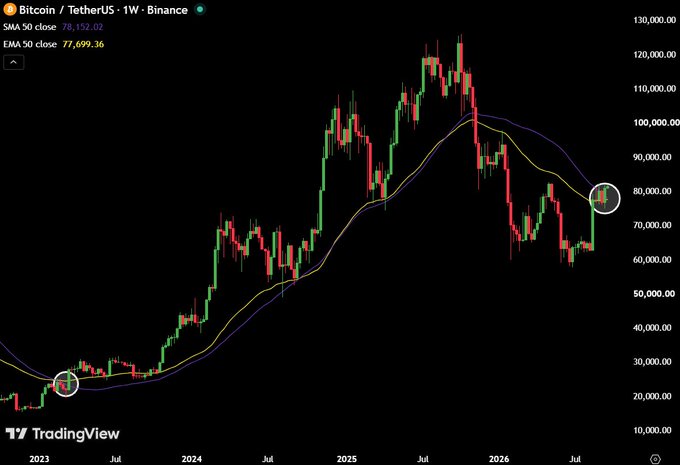Open the Bitcoin / TetherUS symbol title
The width and height of the screenshot is (680, 465).
tap(103, 10)
